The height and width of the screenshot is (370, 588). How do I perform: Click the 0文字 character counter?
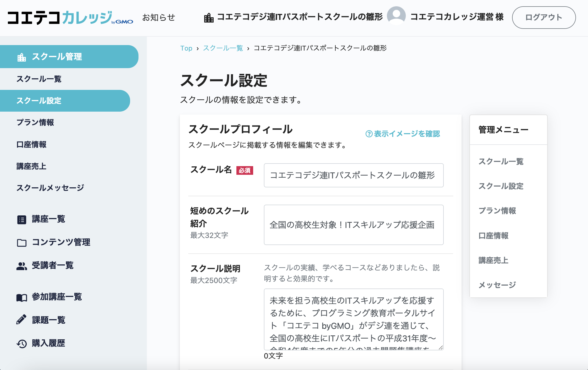point(273,356)
